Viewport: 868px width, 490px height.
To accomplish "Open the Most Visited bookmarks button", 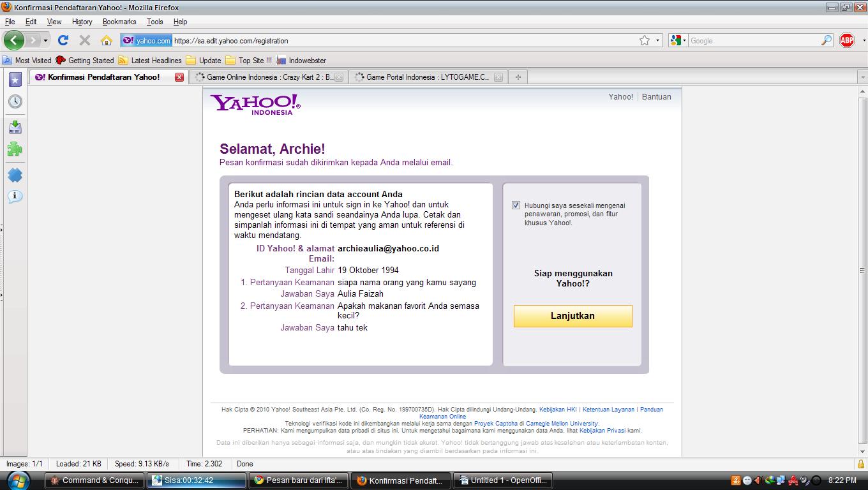I will click(27, 61).
